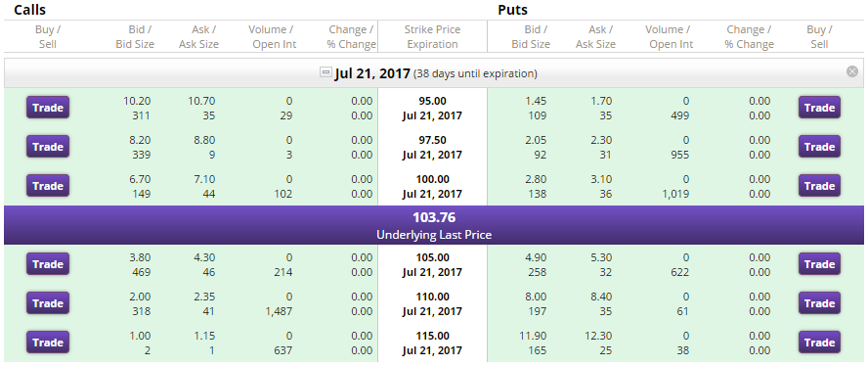Trade the 110.00 strike put option
868x366 pixels.
point(819,303)
